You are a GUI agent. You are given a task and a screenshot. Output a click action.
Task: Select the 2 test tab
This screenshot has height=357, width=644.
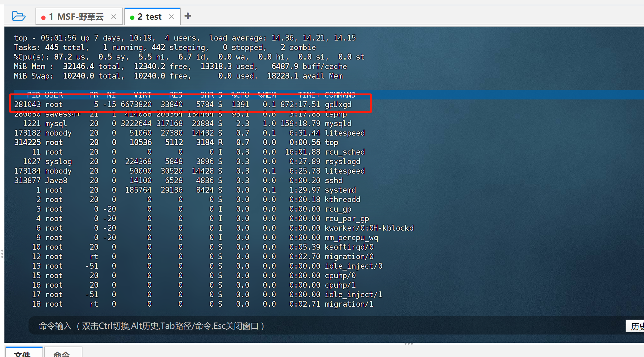(x=150, y=17)
